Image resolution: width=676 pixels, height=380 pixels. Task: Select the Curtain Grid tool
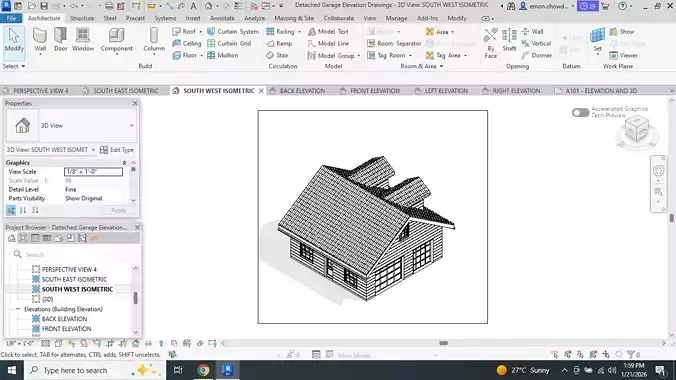tap(229, 44)
